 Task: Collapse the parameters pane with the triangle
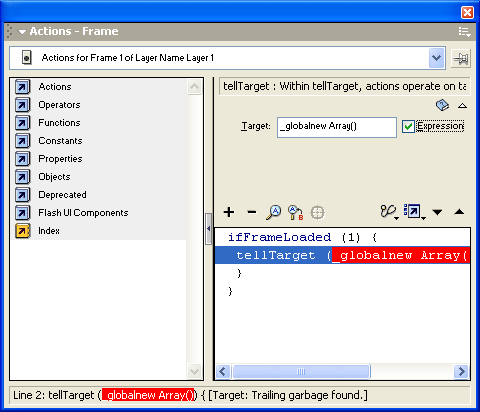[x=462, y=106]
